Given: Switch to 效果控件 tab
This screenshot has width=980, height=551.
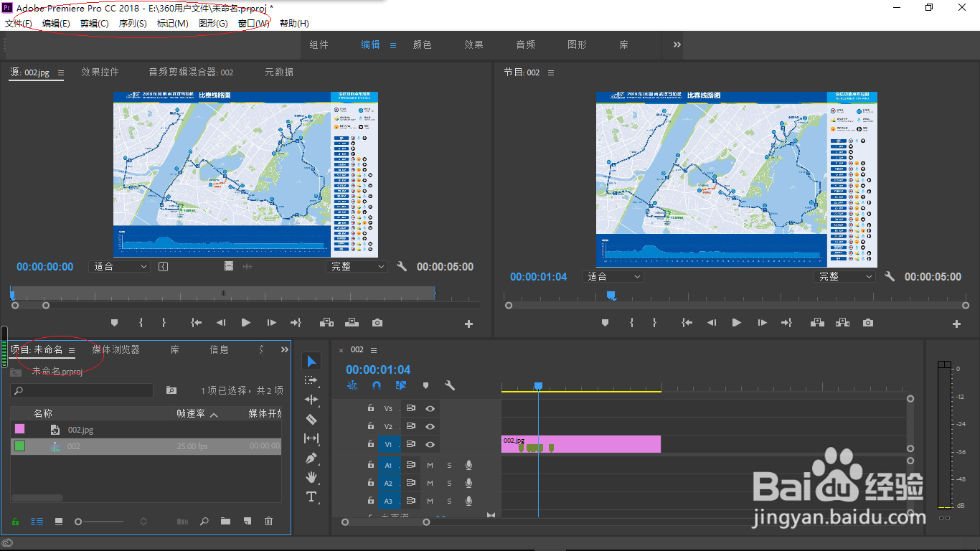Looking at the screenshot, I should [x=100, y=72].
